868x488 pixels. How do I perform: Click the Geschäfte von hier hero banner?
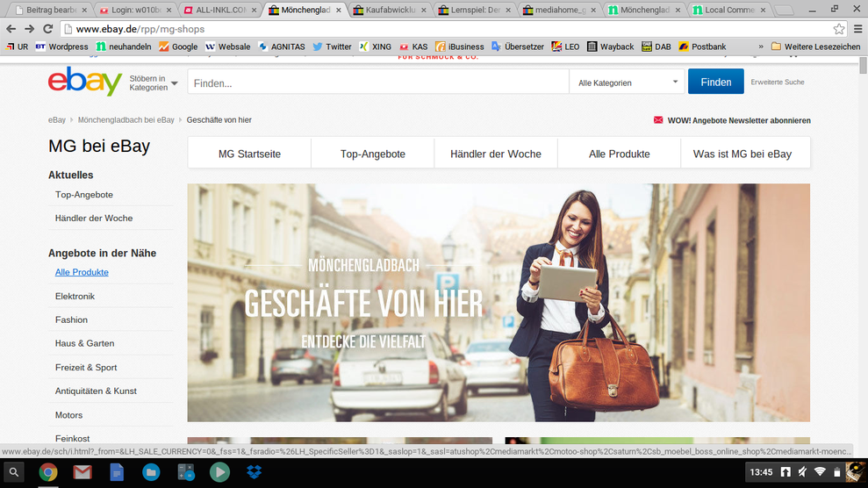pos(499,303)
